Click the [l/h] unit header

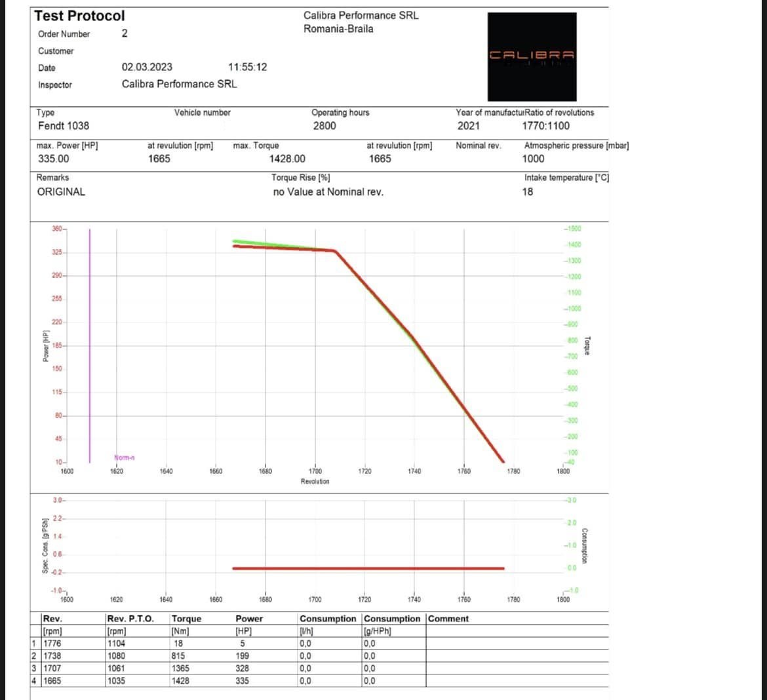click(306, 631)
